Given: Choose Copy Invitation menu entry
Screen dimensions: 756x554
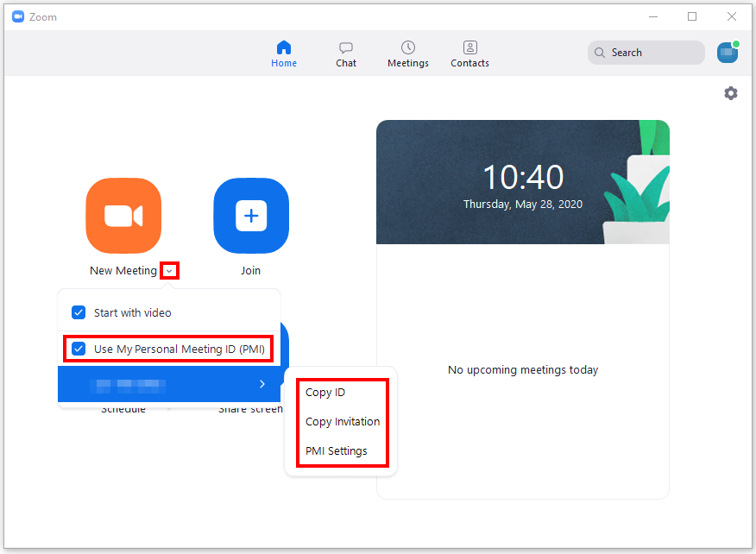Looking at the screenshot, I should (343, 422).
